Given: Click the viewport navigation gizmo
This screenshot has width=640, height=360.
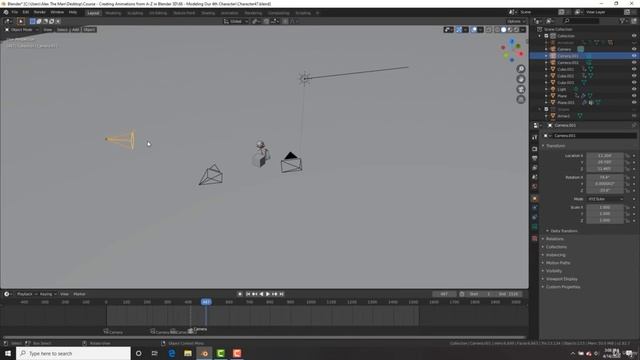Looking at the screenshot, I should pos(512,50).
